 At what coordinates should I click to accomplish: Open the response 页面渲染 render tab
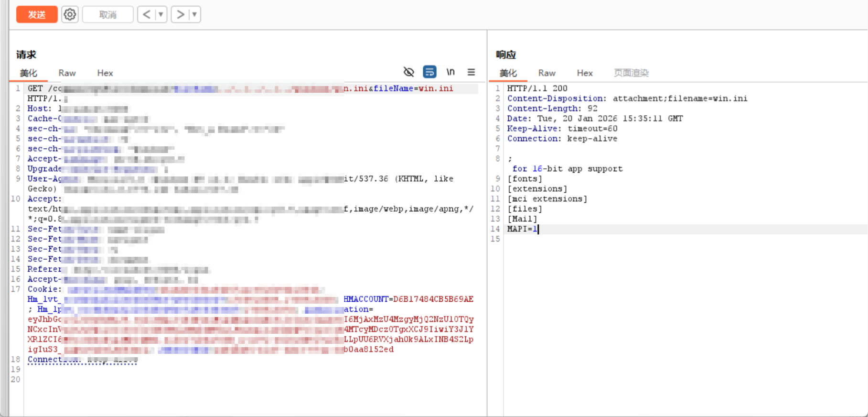point(631,73)
